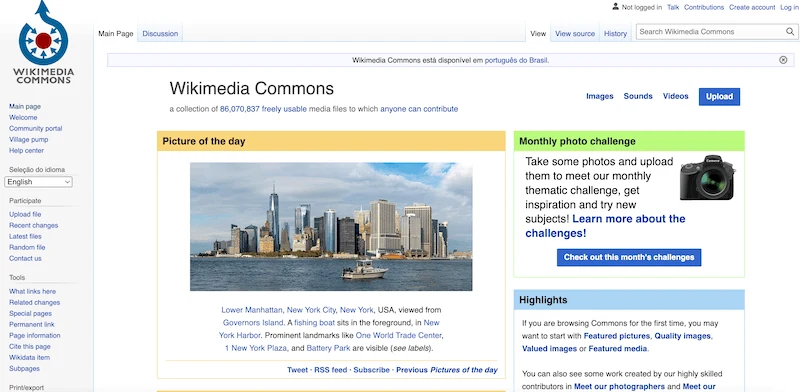Click Create account
The width and height of the screenshot is (800, 392).
tap(752, 7)
